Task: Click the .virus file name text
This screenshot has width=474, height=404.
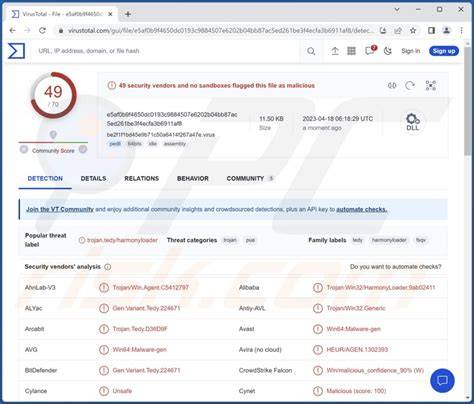Action: pyautogui.click(x=161, y=135)
